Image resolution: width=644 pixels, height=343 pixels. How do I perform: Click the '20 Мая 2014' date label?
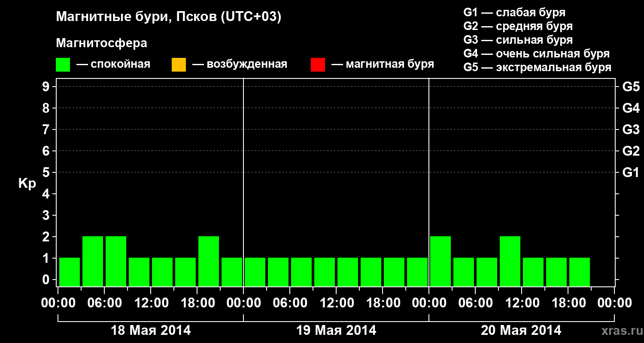tap(521, 331)
